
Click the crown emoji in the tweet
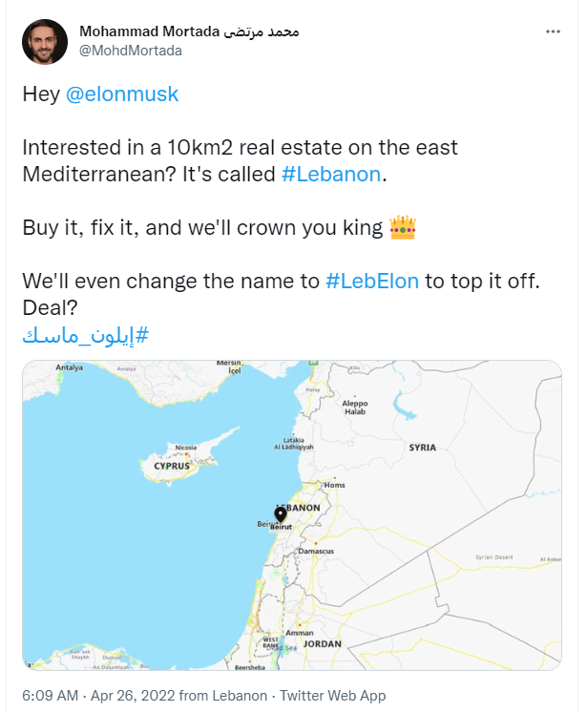pos(403,229)
